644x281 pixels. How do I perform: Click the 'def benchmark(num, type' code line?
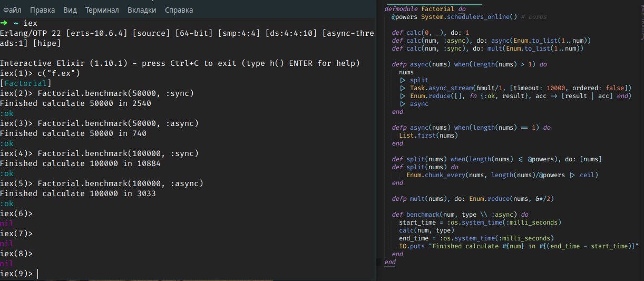click(x=460, y=215)
